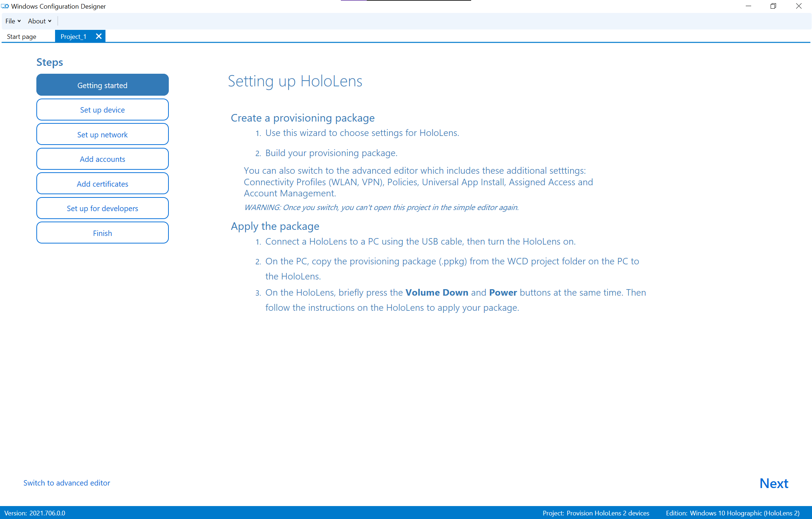812x519 pixels.
Task: Click the Project_1 tab
Action: tap(73, 36)
